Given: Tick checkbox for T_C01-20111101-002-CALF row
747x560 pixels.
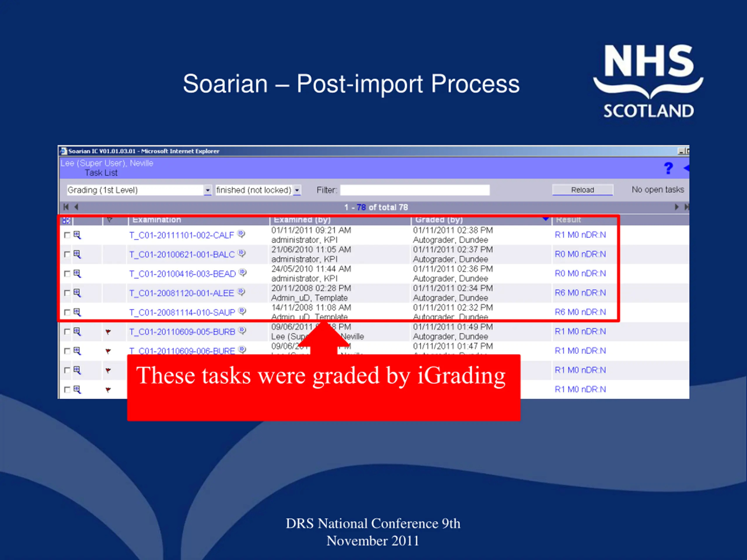Looking at the screenshot, I should 67,235.
